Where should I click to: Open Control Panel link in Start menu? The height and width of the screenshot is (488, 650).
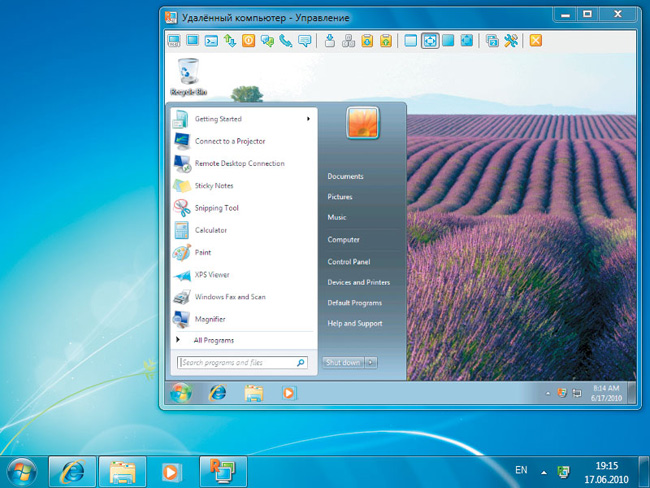pos(348,261)
